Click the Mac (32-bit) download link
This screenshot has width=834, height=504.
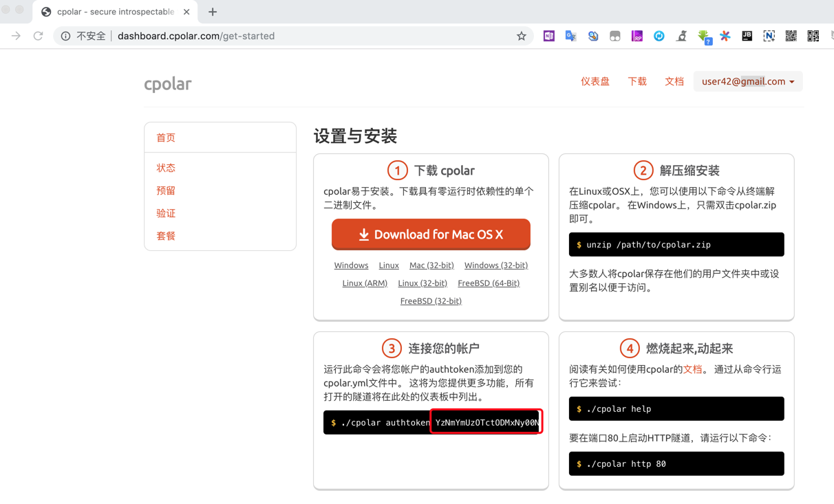pos(431,265)
